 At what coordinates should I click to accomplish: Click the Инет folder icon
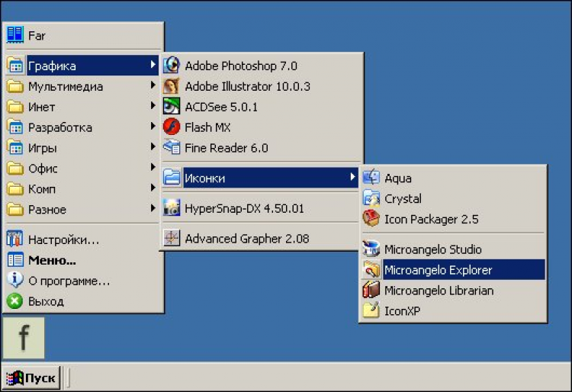(x=15, y=107)
